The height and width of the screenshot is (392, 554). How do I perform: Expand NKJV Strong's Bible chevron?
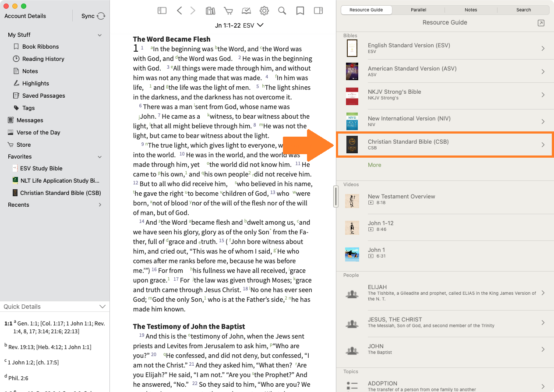coord(543,95)
